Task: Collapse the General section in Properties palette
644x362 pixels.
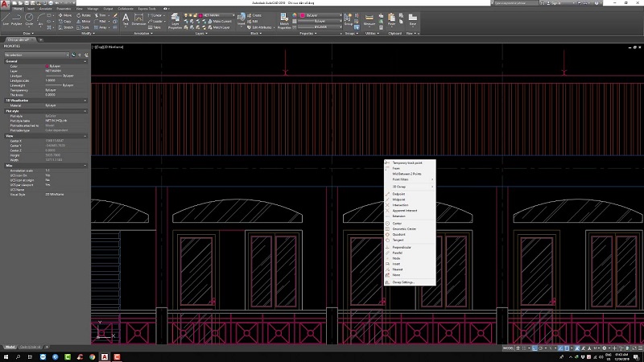Action: (86, 61)
